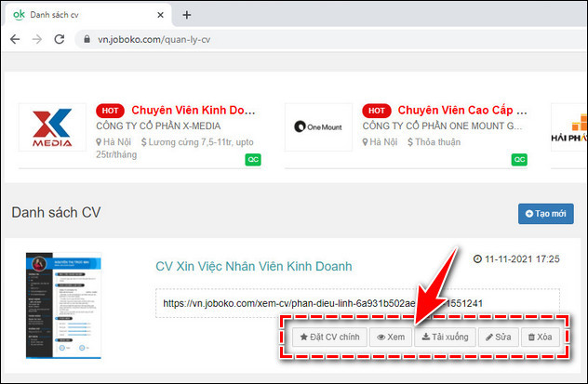Viewport: 588px width, 384px height.
Task: Open Chuyên Viên Kinh Do... job link
Action: (194, 110)
